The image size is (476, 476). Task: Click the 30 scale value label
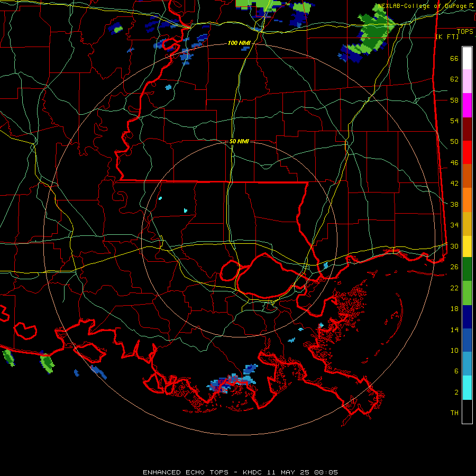tap(454, 246)
